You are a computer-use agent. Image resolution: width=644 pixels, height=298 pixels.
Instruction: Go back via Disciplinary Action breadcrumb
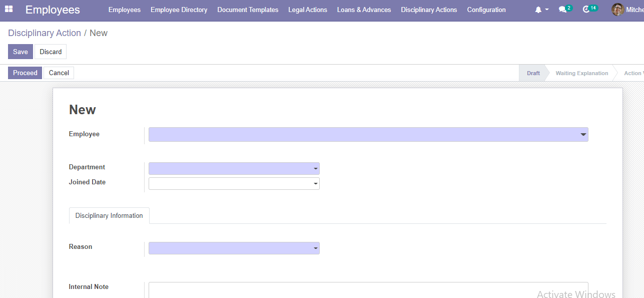[x=45, y=33]
